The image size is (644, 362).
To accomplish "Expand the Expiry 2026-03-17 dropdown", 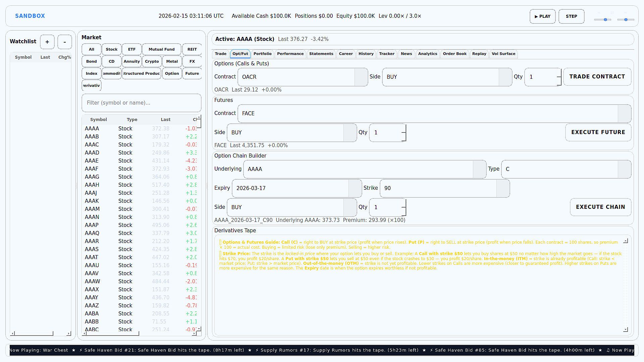I will pyautogui.click(x=355, y=188).
